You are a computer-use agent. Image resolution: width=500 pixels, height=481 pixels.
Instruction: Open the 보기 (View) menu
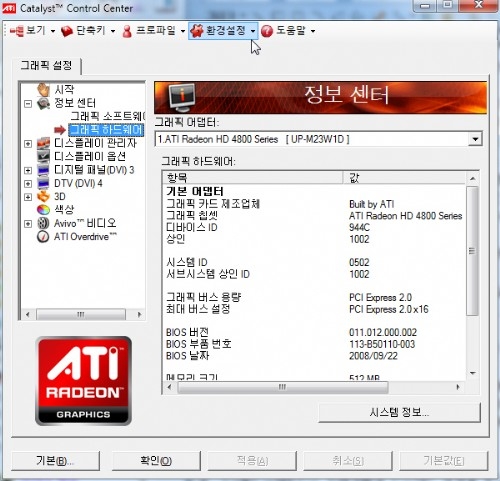point(32,31)
